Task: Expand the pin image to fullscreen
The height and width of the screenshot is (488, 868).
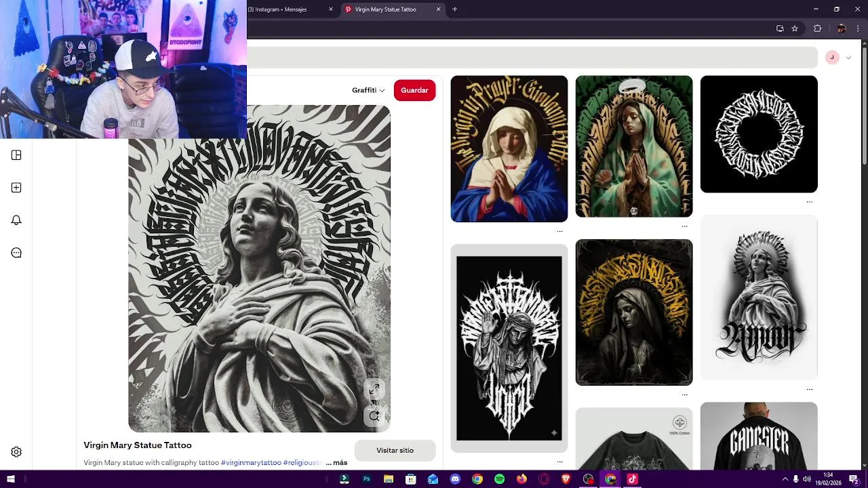Action: coord(374,389)
